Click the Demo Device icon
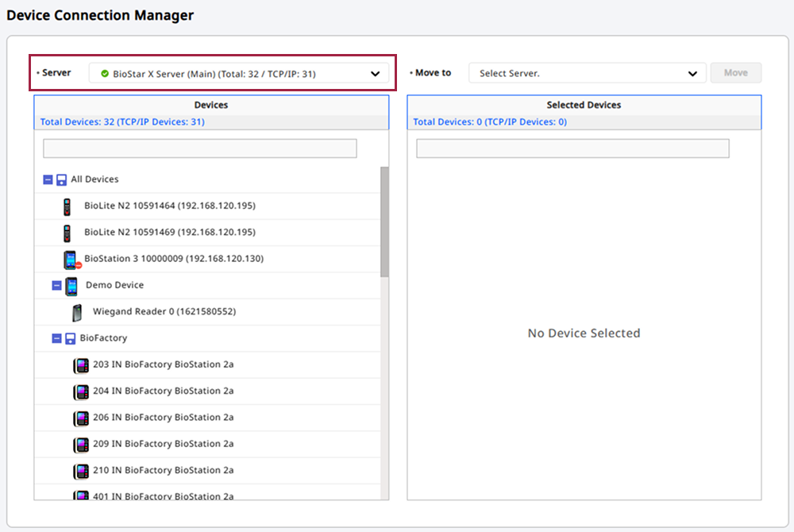 (71, 286)
